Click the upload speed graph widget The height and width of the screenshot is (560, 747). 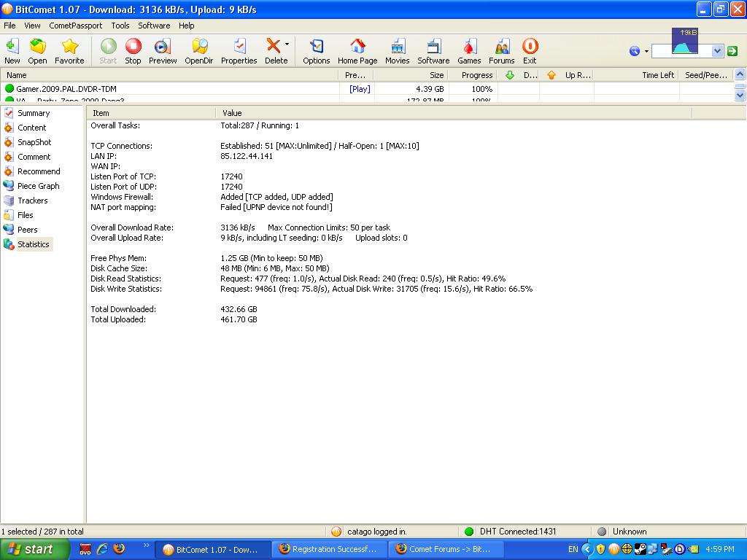click(x=684, y=41)
